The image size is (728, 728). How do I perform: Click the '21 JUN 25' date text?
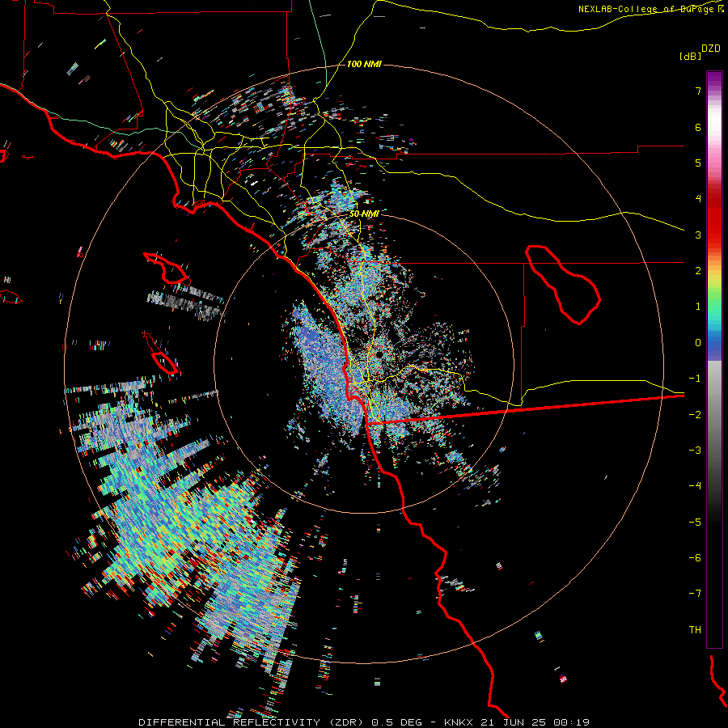click(x=513, y=722)
